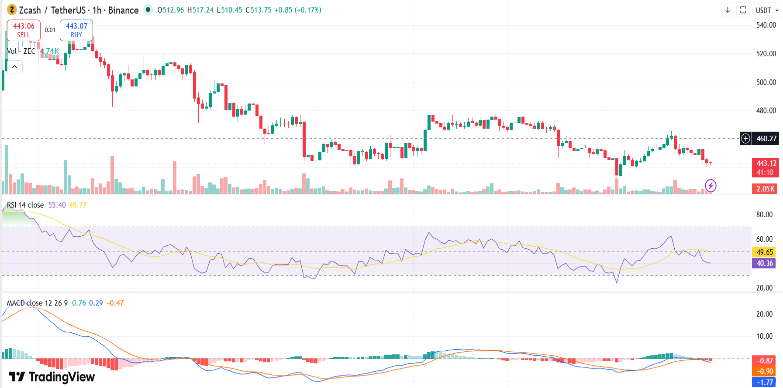
Task: Click the green market status dot
Action: coord(147,10)
